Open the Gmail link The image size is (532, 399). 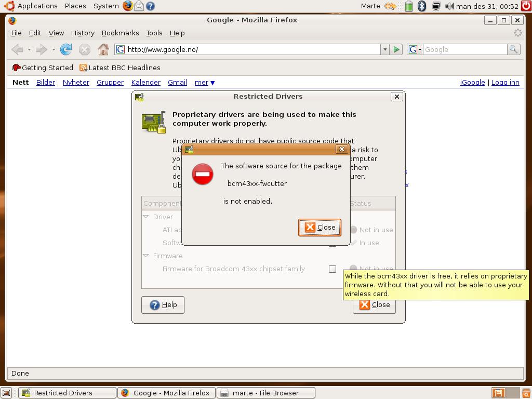(177, 83)
